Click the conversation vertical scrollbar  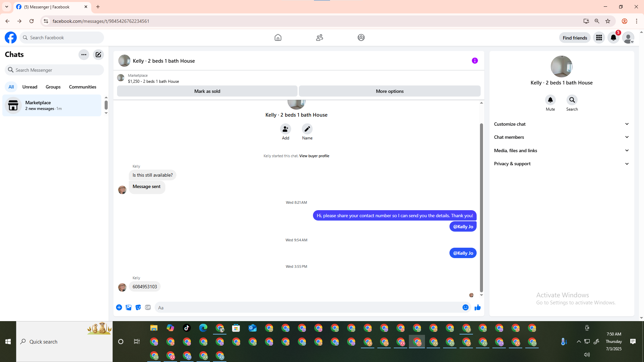[x=481, y=208]
